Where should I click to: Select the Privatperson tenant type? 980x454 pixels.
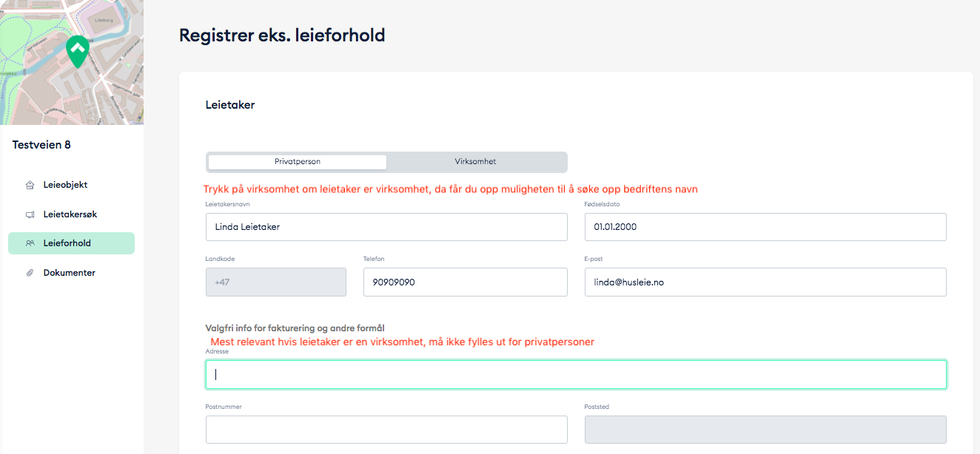(x=298, y=162)
